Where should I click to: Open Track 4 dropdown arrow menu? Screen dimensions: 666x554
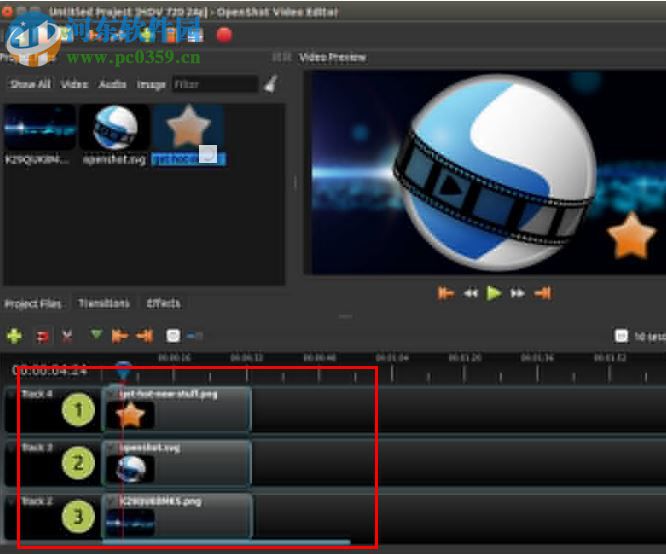[x=11, y=394]
